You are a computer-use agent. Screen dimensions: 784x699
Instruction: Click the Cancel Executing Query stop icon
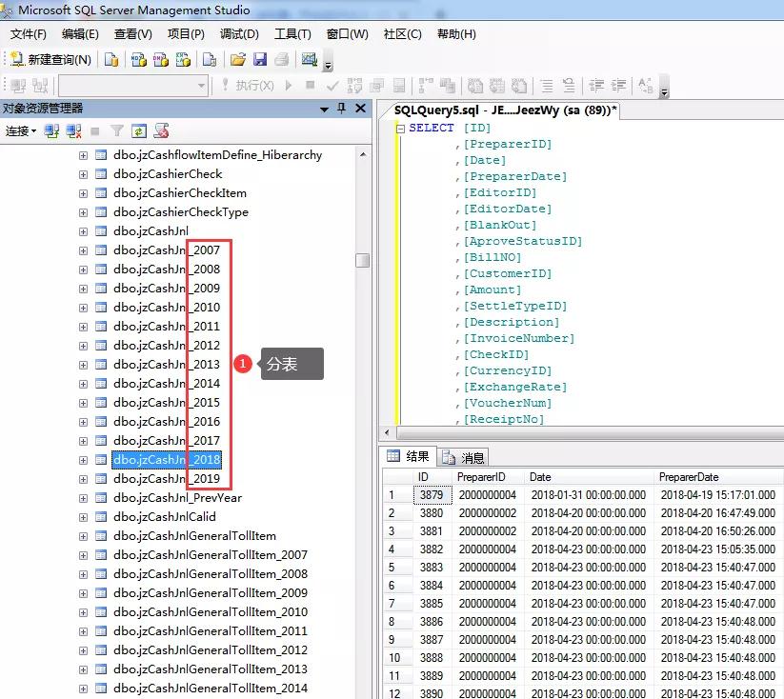(x=310, y=86)
